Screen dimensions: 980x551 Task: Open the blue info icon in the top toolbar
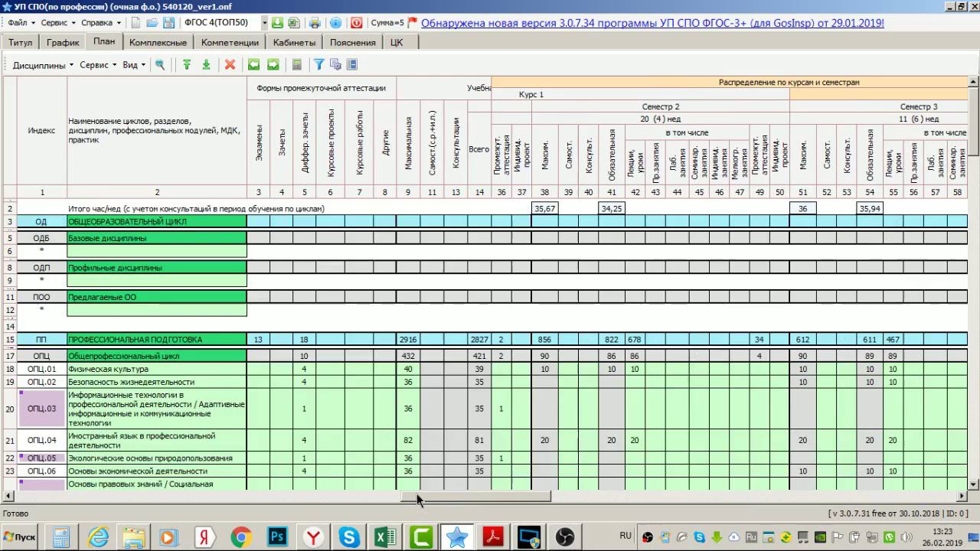[335, 23]
